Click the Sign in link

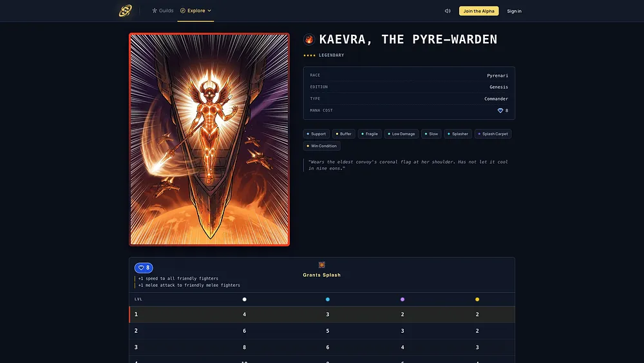[x=514, y=11]
